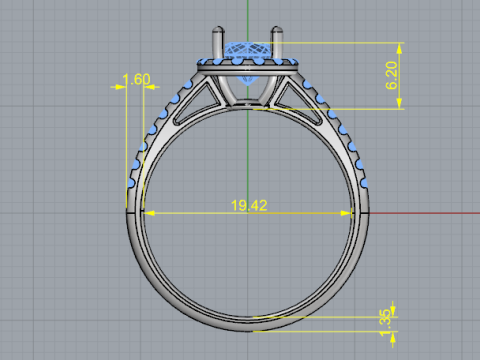Select the 19.42 inner diameter dimension text
The height and width of the screenshot is (360, 480).
249,205
